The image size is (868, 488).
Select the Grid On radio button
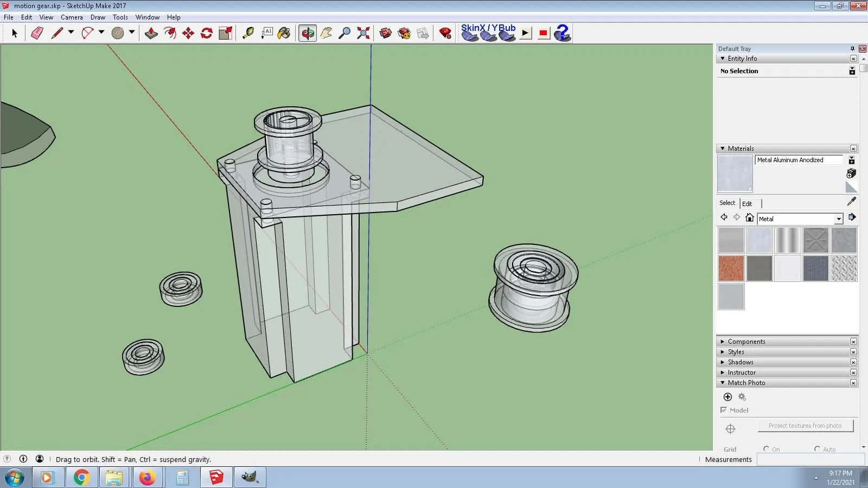tap(766, 449)
